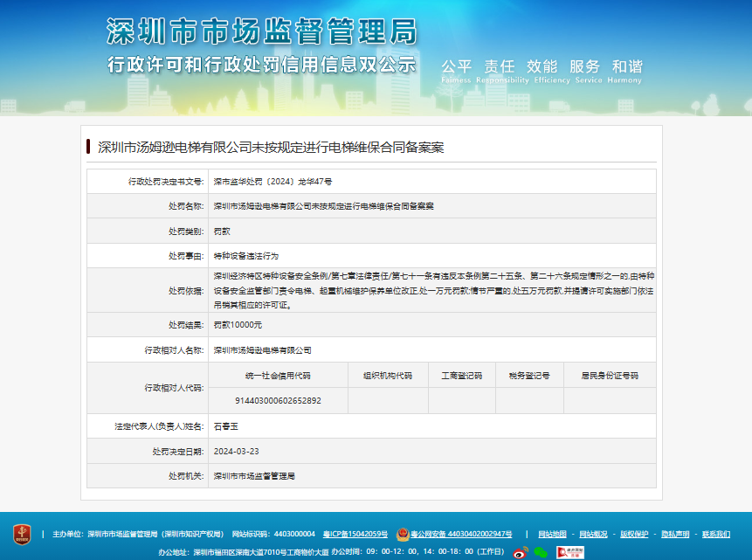
Task: Click the police emblem icon beside 粤公网安备
Action: coord(402,534)
